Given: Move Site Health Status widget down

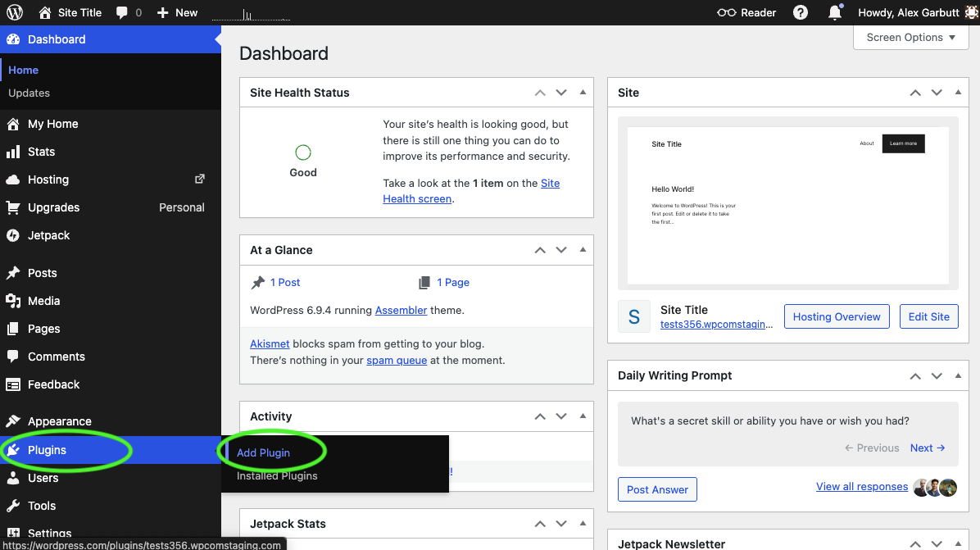Looking at the screenshot, I should click(x=561, y=93).
